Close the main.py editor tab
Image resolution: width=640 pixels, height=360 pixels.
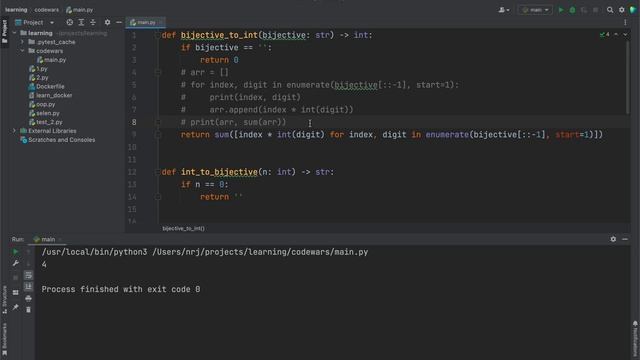click(161, 22)
